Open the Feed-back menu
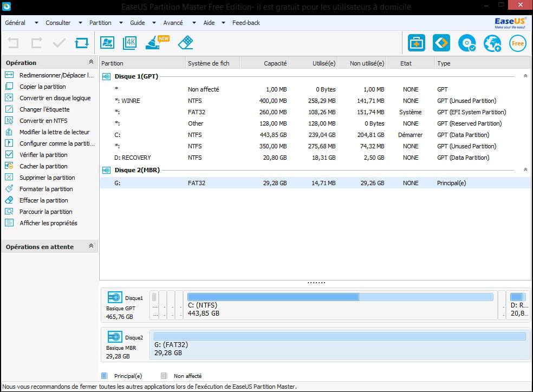Viewport: 533px width, 392px height. [246, 23]
